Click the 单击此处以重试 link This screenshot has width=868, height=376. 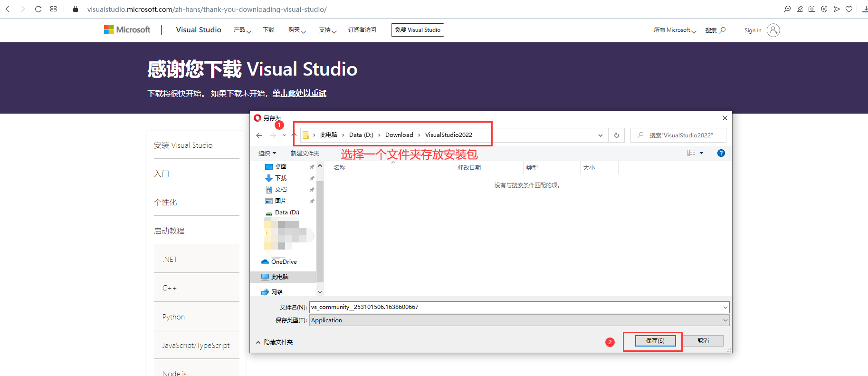pyautogui.click(x=299, y=93)
